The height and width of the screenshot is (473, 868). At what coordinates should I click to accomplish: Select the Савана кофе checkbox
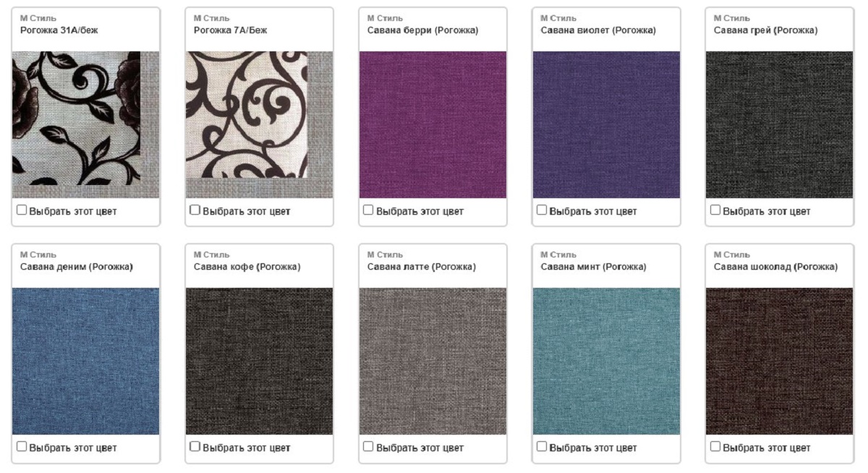195,447
